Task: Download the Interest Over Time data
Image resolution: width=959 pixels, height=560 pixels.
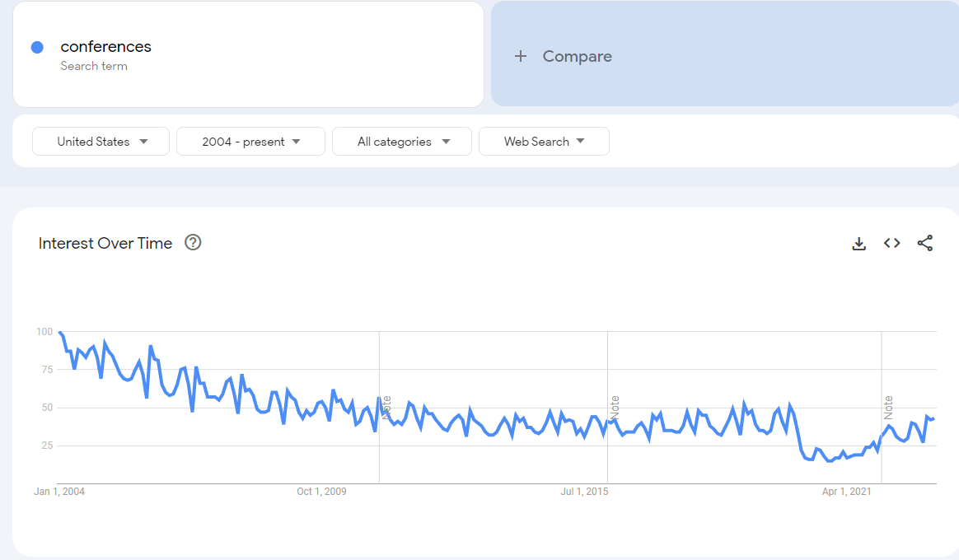Action: [858, 243]
